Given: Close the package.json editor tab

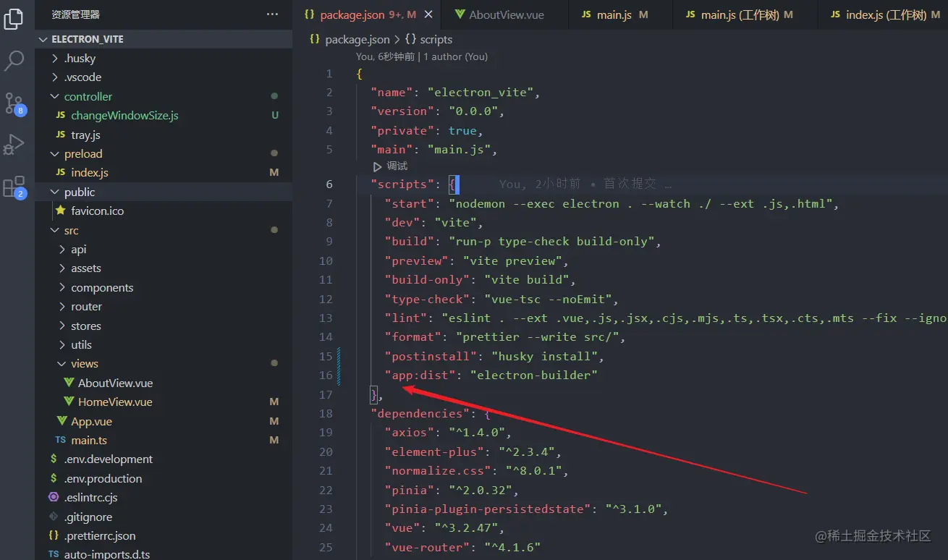Looking at the screenshot, I should pos(429,14).
